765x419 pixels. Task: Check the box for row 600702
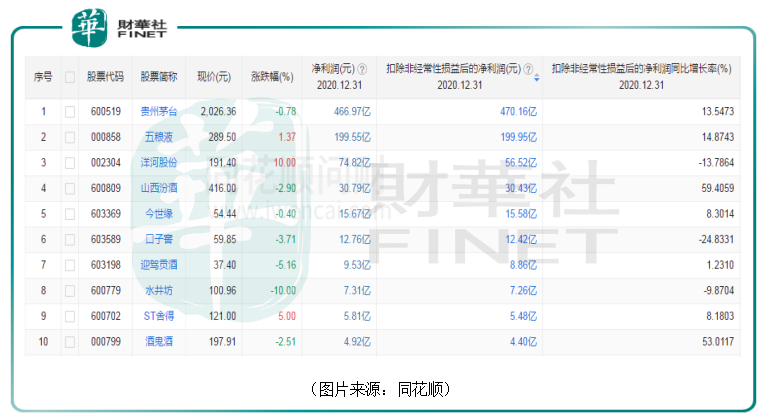(x=70, y=316)
